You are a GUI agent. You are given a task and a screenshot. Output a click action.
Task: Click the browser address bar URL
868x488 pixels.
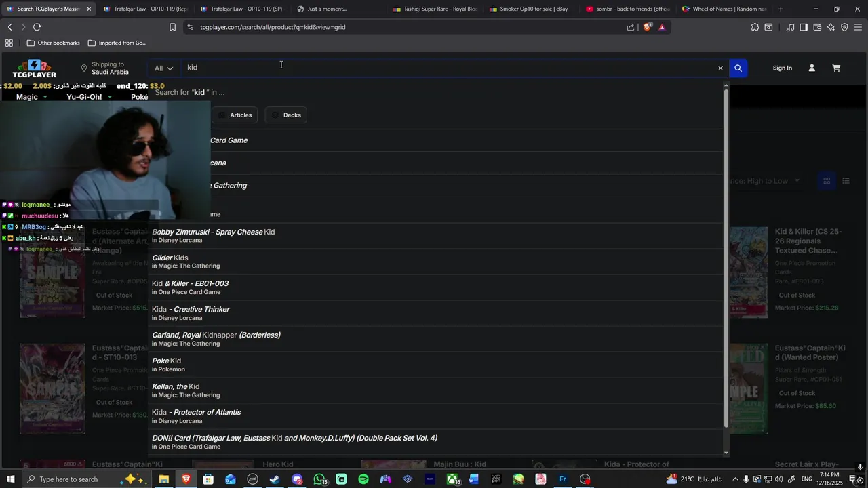tap(273, 27)
